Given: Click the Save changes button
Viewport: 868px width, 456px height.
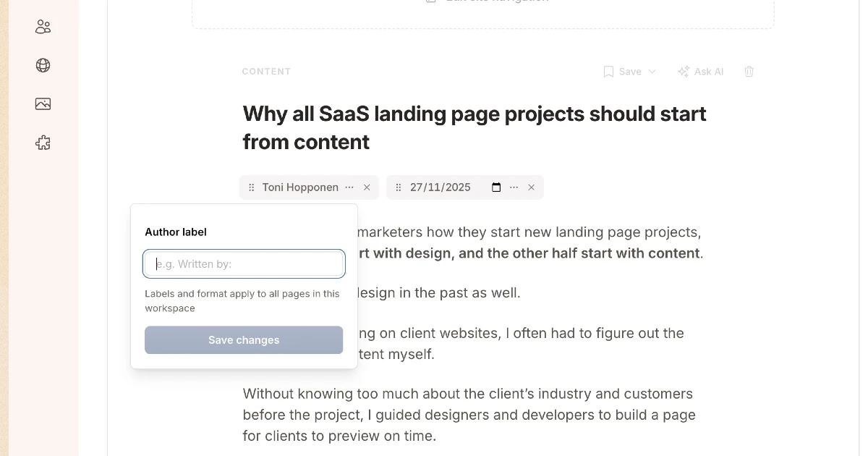Looking at the screenshot, I should (x=244, y=340).
